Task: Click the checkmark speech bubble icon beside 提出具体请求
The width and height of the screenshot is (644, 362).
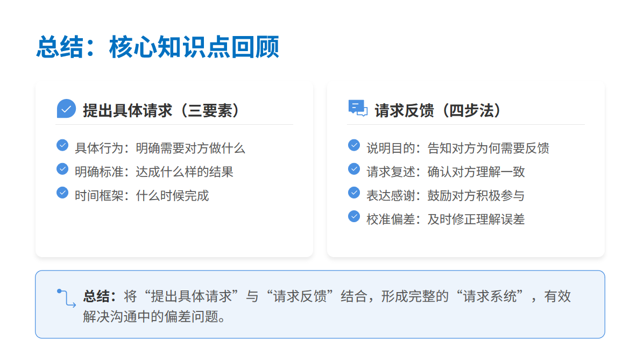Action: [x=66, y=109]
